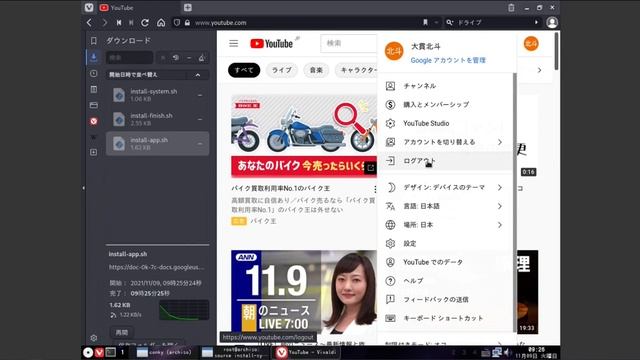
Task: Click the retry download toolbar icon
Action: pyautogui.click(x=176, y=58)
